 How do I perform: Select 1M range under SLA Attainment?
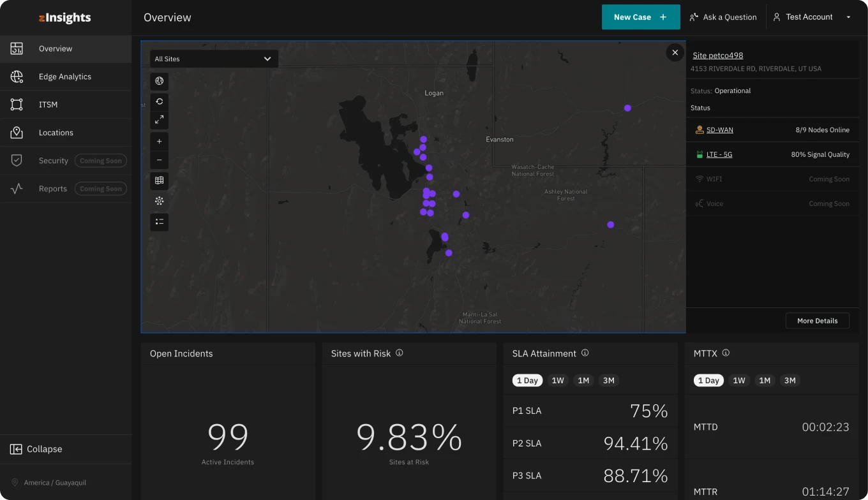pos(583,381)
